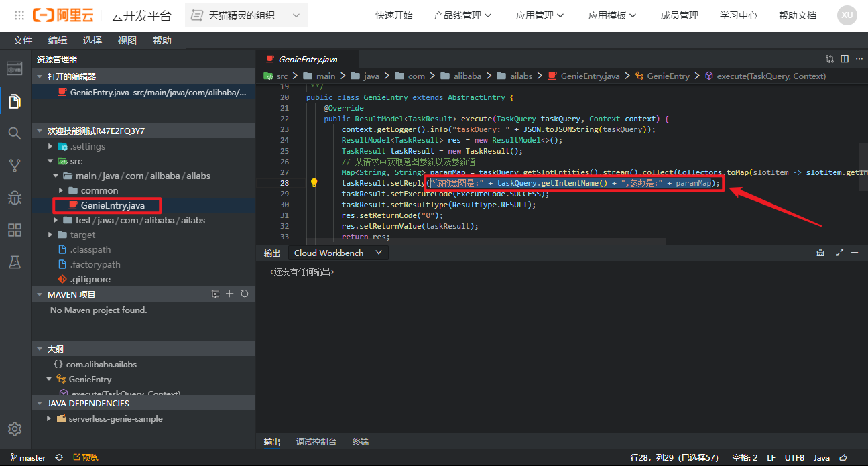The height and width of the screenshot is (466, 868).
Task: Click the UTF8 encoding indicator
Action: (x=794, y=457)
